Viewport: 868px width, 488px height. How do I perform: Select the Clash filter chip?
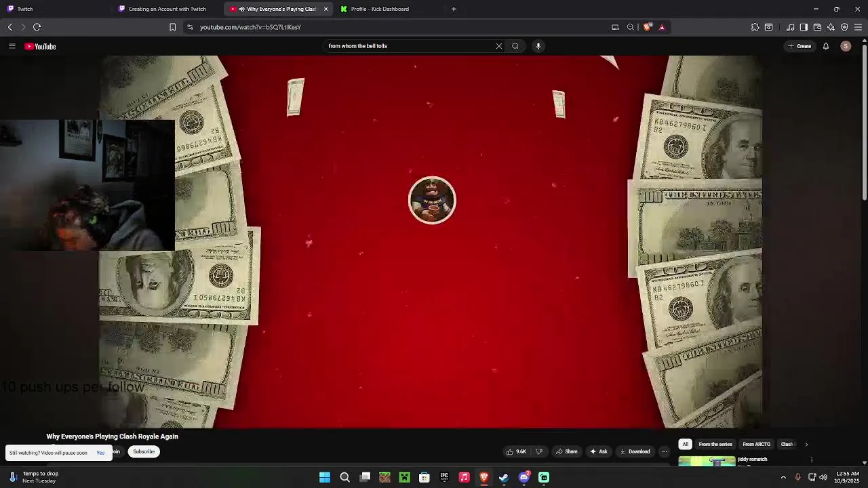(x=787, y=444)
